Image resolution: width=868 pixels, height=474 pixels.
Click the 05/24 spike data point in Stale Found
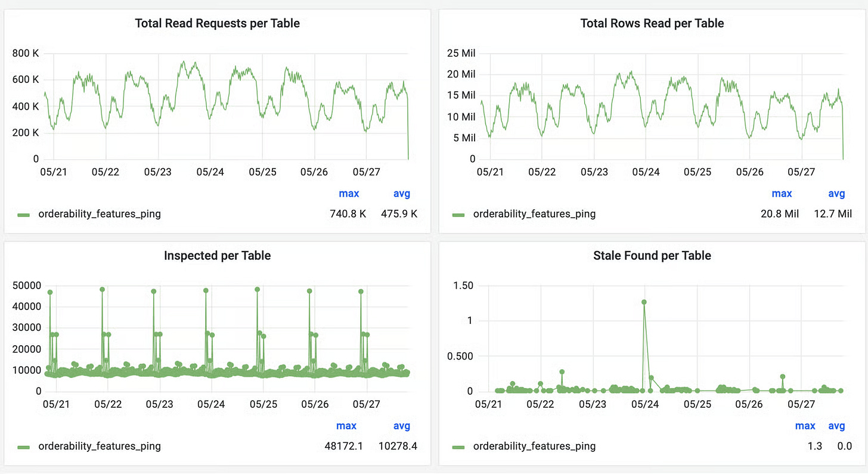pyautogui.click(x=644, y=302)
